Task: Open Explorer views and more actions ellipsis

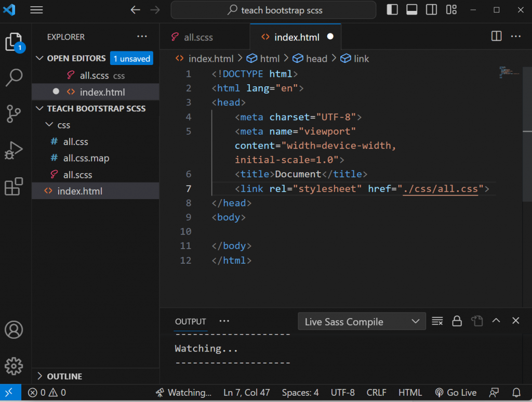Action: (x=142, y=36)
